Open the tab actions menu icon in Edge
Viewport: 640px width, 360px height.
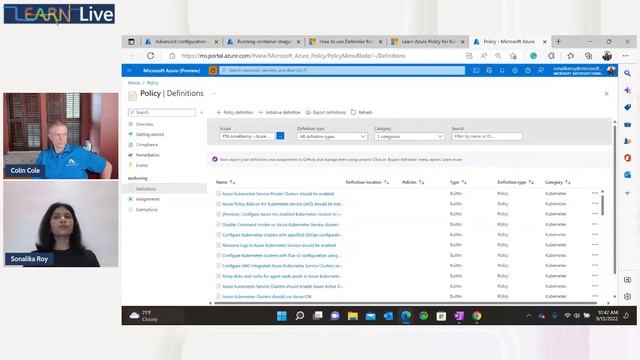tap(131, 42)
